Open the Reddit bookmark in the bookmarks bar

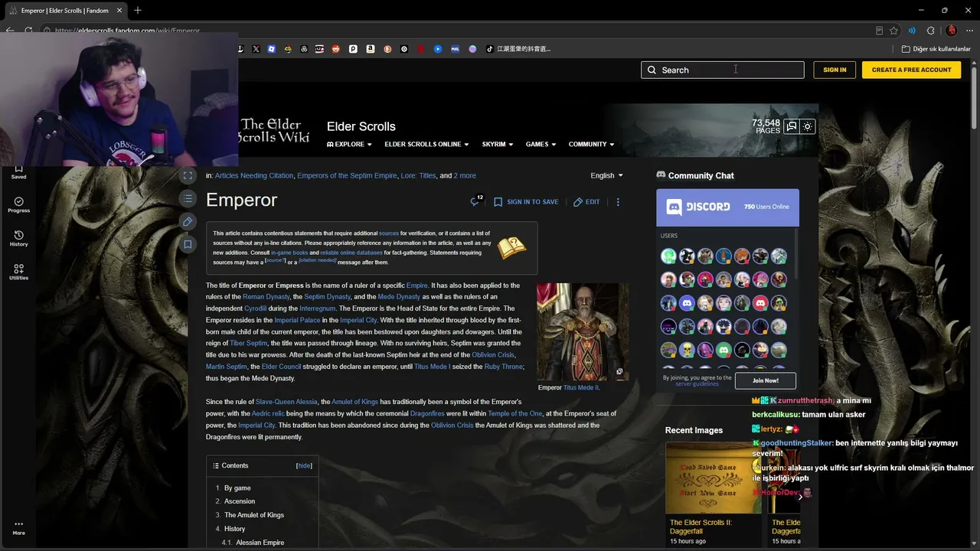(x=336, y=49)
